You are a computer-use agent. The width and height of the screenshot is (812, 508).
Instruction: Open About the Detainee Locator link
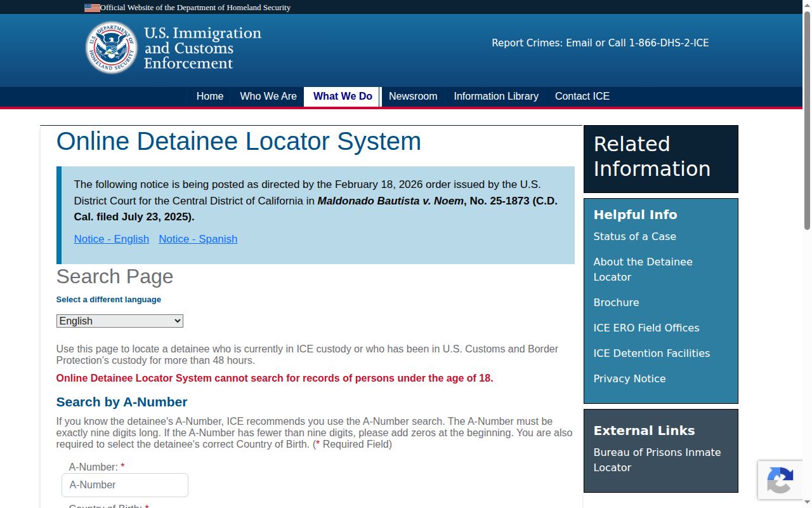point(643,269)
